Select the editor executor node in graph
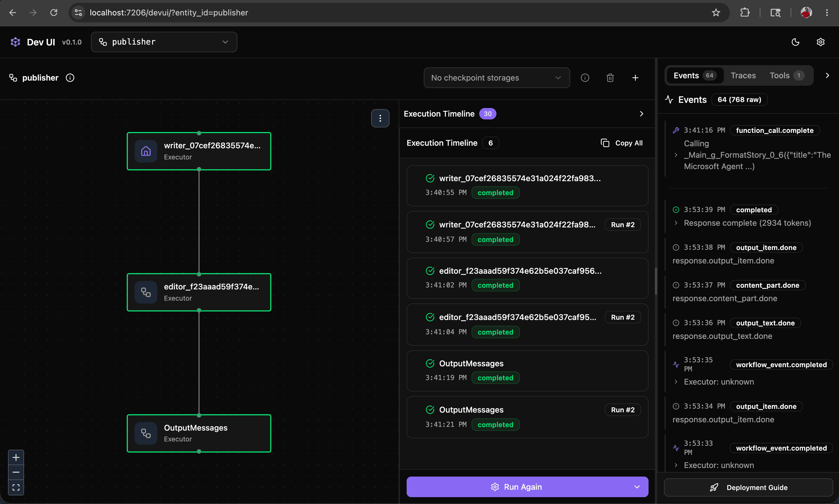839x504 pixels. [199, 292]
